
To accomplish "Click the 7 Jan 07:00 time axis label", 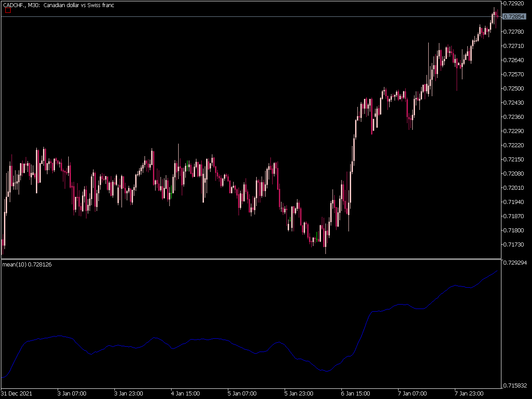I will [412, 393].
